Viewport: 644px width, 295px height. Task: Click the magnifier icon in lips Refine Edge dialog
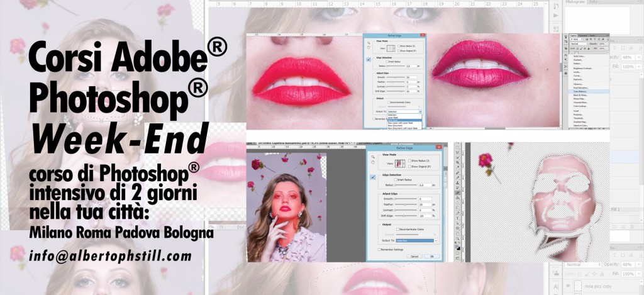tap(369, 43)
